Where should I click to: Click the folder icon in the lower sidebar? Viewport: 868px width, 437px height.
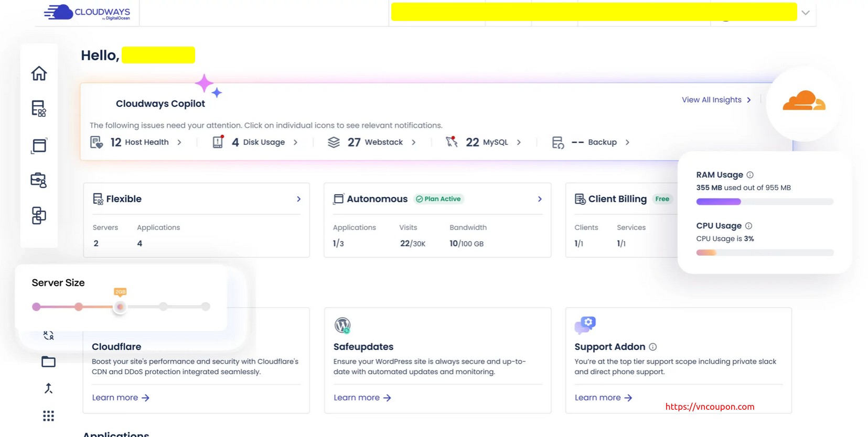coord(48,362)
